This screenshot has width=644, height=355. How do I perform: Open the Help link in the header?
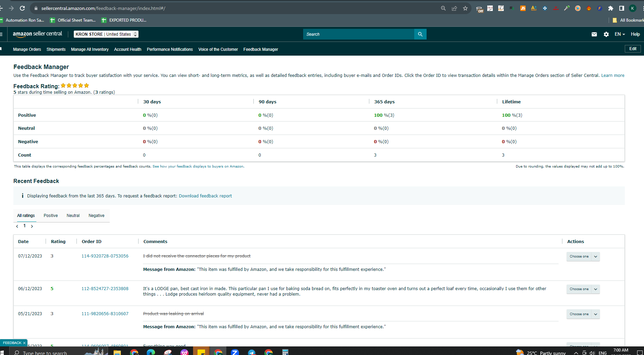[x=635, y=34]
